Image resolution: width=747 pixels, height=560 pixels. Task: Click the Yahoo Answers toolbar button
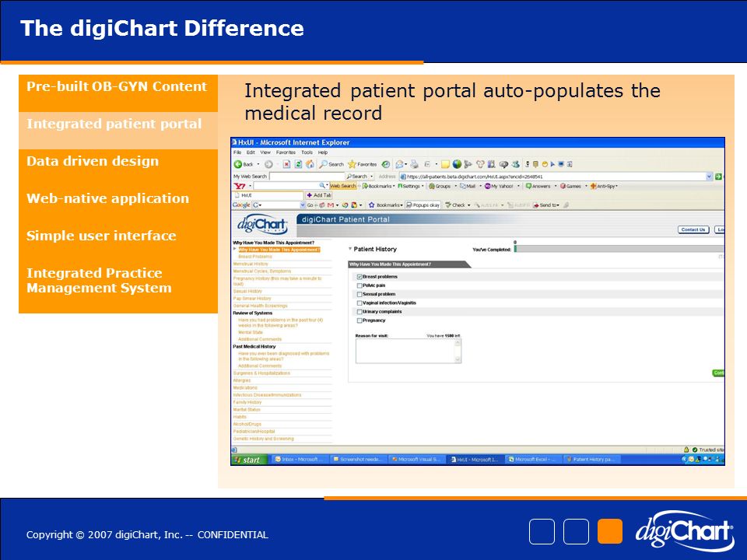(x=538, y=186)
